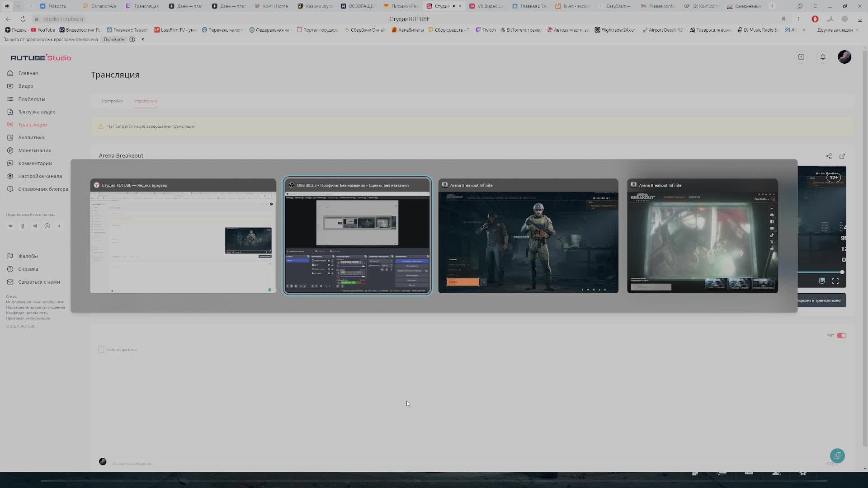868x488 pixels.
Task: Open user avatar account menu
Action: [x=844, y=57]
